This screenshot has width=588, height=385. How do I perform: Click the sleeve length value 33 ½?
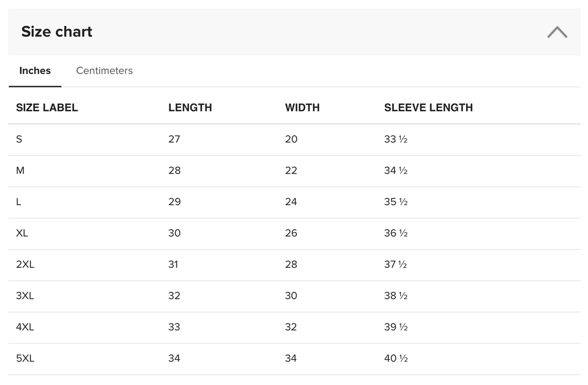pos(396,139)
